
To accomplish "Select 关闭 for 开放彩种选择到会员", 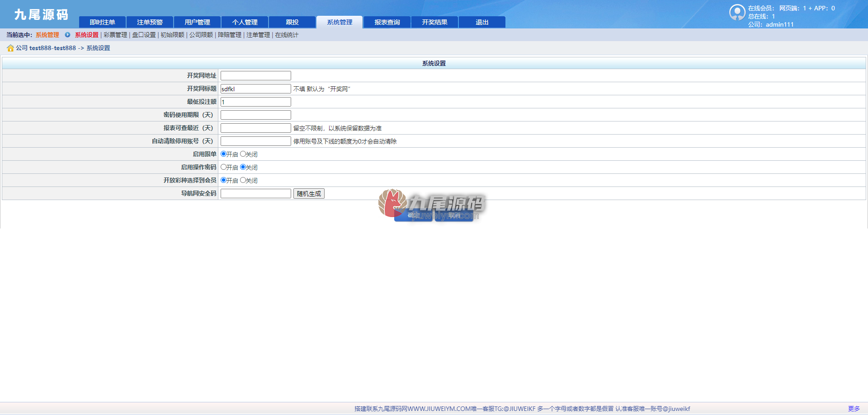I will 243,180.
